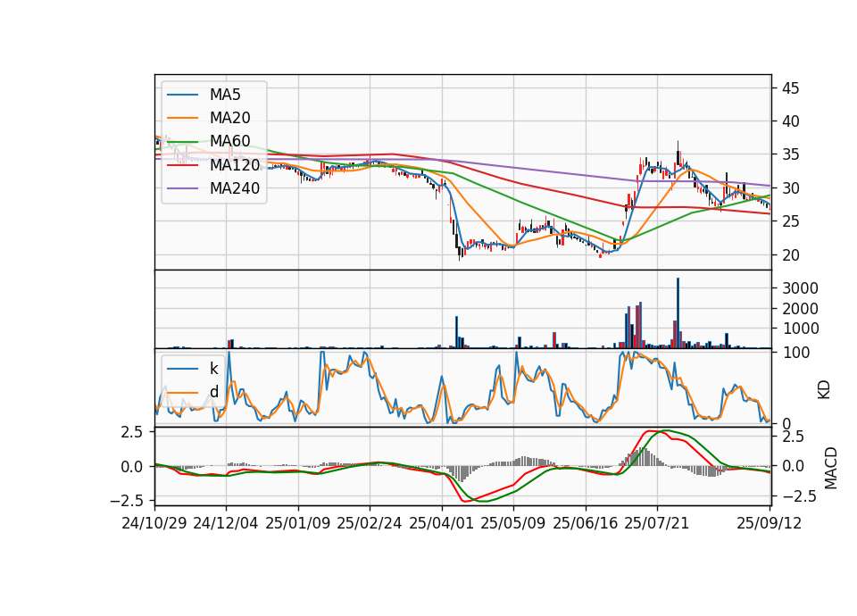Click the price axis label 30
Screen dimensions: 857x616
tap(791, 188)
